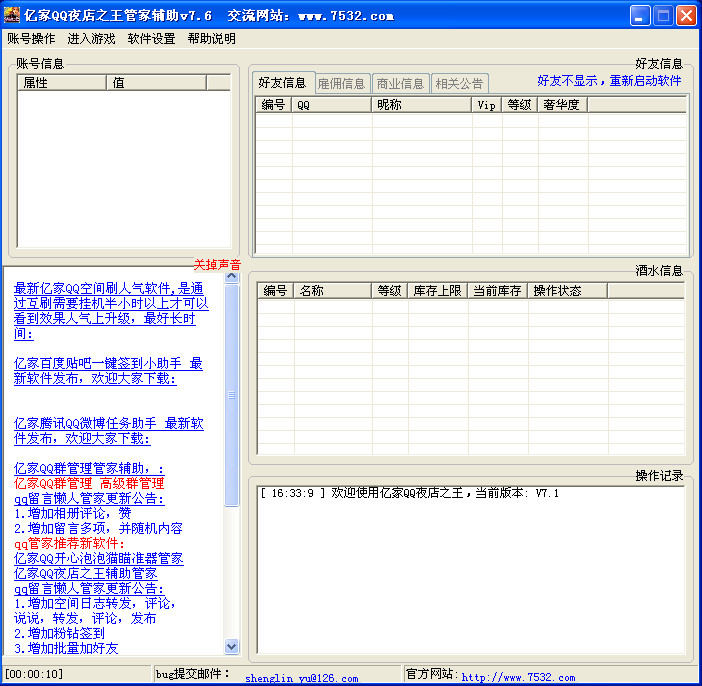702x686 pixels.
Task: Open 亿家QQ开心泡泡猫瞄准器管家 link
Action: coord(98,558)
